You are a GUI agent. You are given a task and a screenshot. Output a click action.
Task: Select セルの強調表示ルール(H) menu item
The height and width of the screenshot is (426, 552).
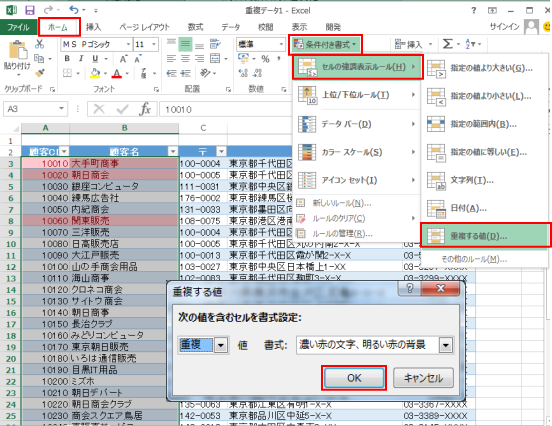coord(357,67)
